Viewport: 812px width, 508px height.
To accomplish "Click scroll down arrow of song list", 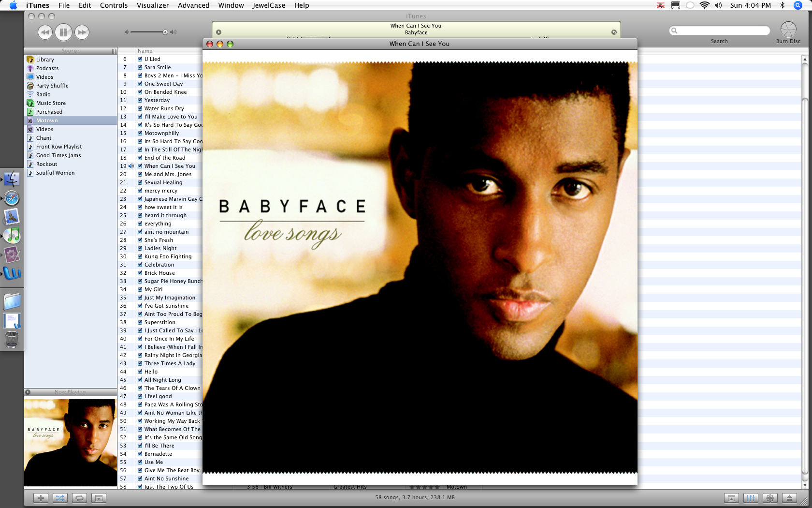I will point(805,485).
